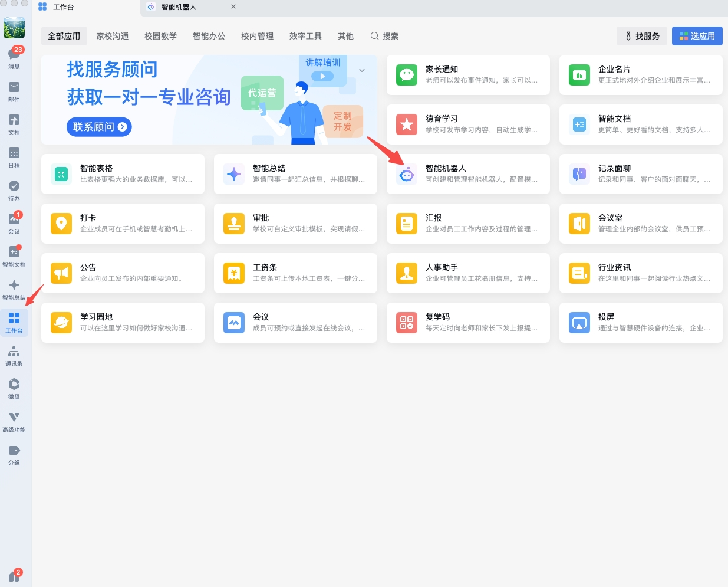Open the 智能文档 app card icon

579,124
